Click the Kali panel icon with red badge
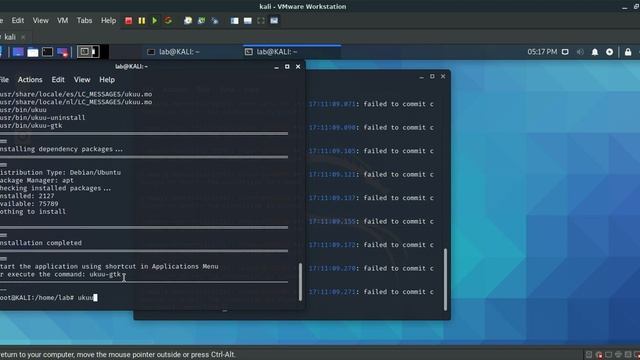 (62, 52)
